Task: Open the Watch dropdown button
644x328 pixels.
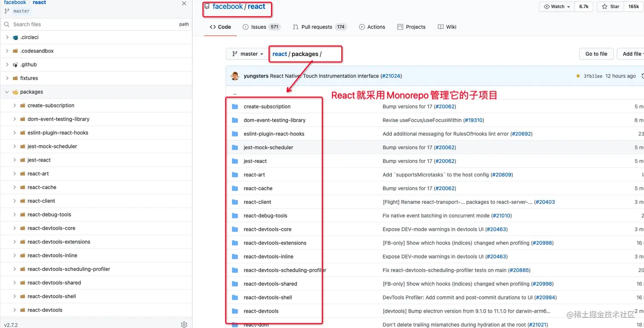Action: pos(557,6)
